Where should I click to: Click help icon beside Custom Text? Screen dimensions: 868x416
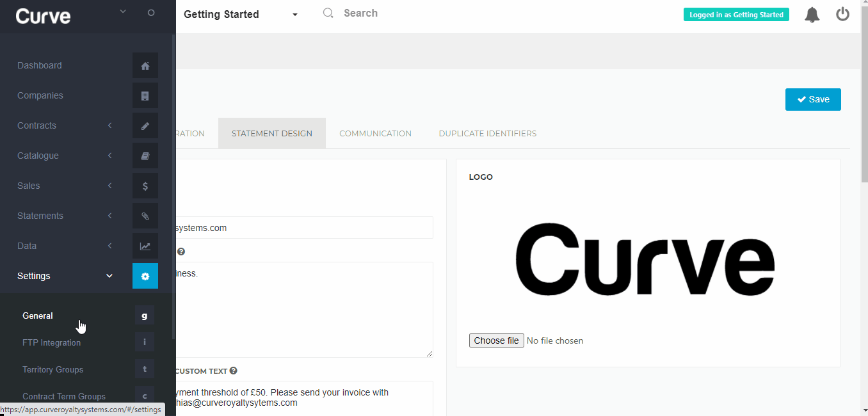pyautogui.click(x=234, y=371)
